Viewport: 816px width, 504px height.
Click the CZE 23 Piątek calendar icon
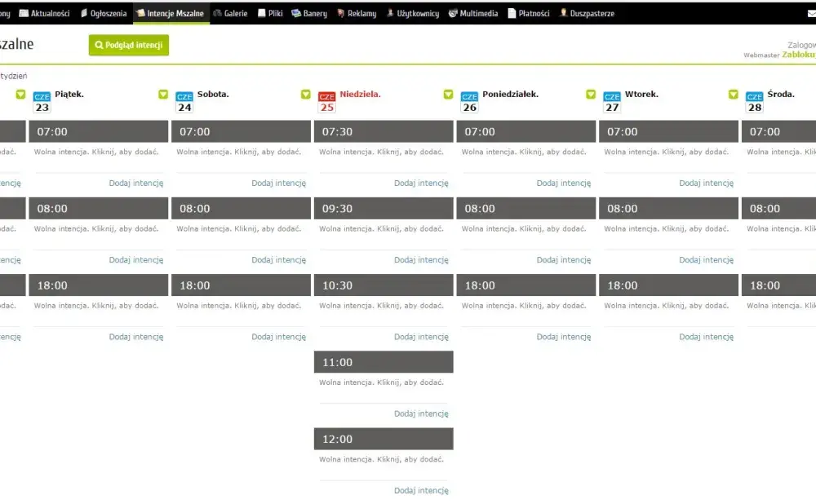[x=42, y=103]
